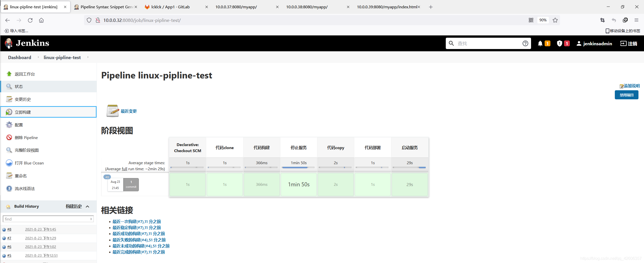
Task: Open 流水线语法 in the sidebar
Action: (x=25, y=189)
